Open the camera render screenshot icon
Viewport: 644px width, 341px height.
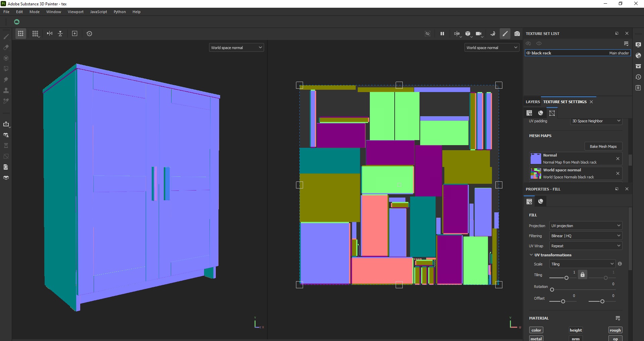[517, 34]
